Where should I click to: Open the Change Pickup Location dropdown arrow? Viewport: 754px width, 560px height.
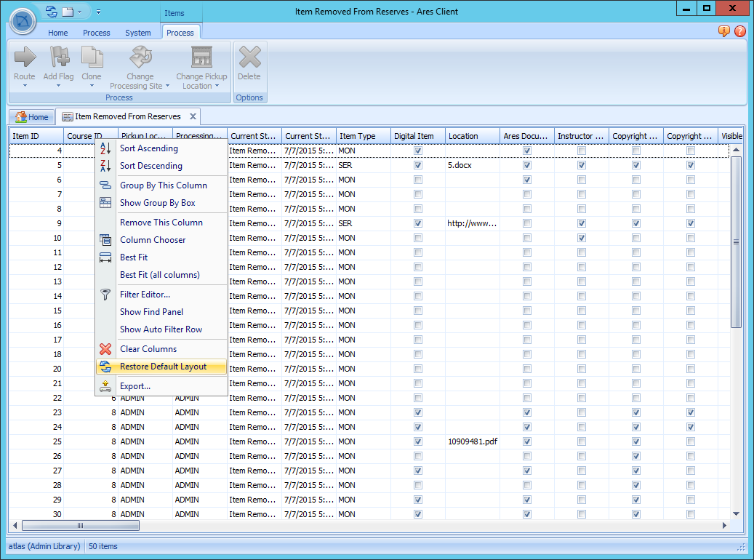(217, 86)
